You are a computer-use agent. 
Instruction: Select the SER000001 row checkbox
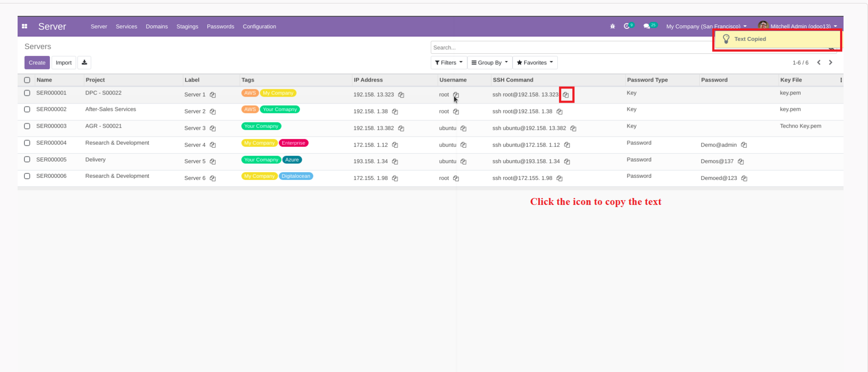click(x=27, y=93)
